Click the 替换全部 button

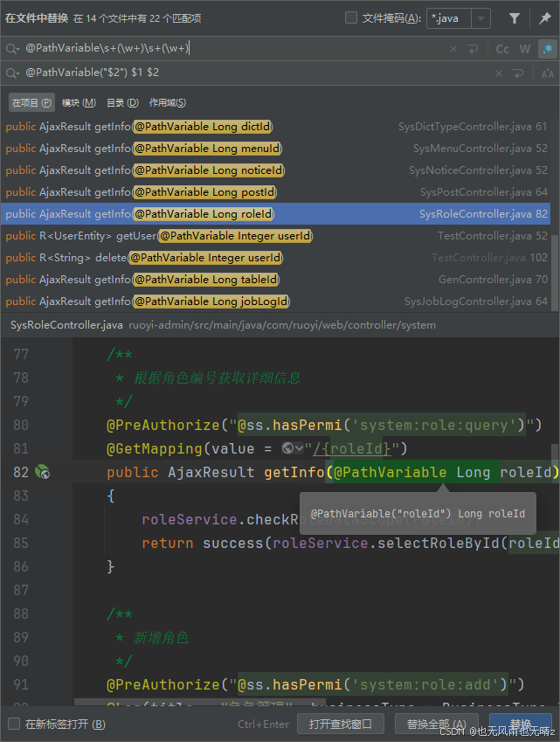click(434, 725)
